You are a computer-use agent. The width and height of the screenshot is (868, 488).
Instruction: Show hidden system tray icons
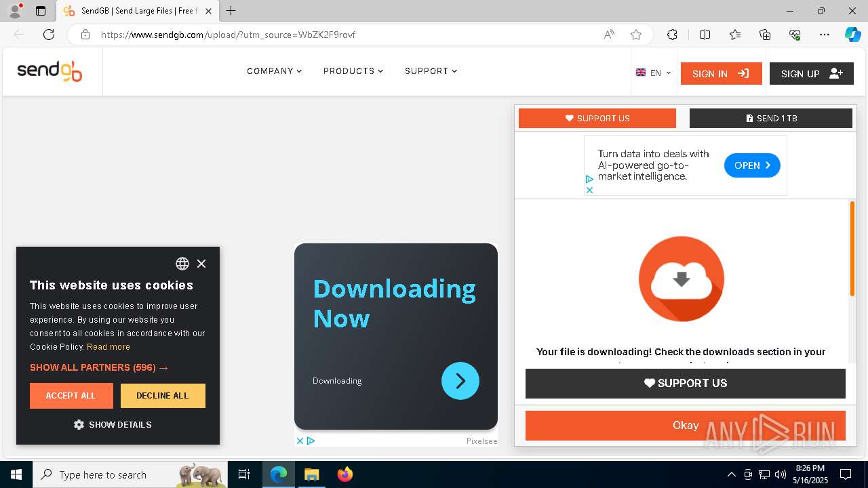pos(731,474)
